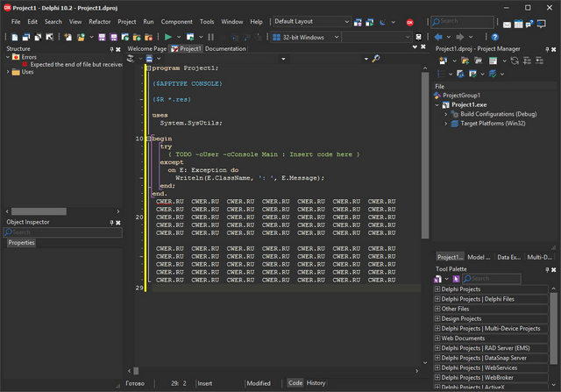Switch to the History tab
This screenshot has width=561, height=392.
point(316,383)
